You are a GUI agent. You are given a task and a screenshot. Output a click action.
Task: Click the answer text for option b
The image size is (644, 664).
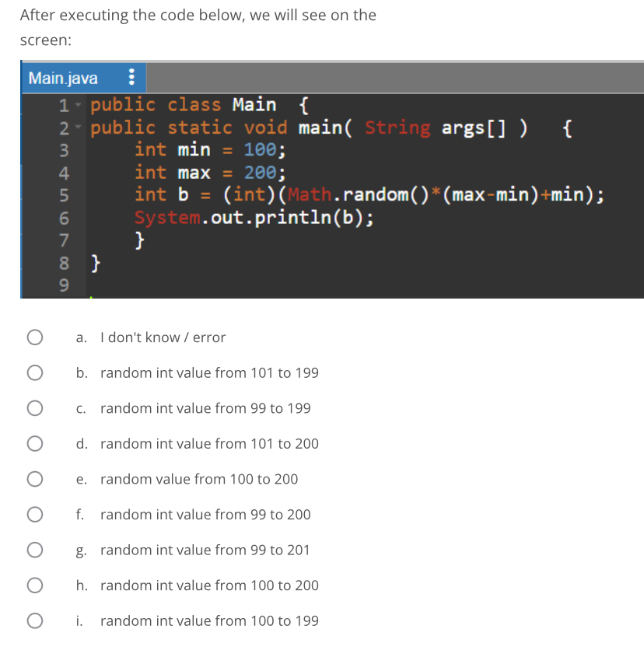coord(209,372)
